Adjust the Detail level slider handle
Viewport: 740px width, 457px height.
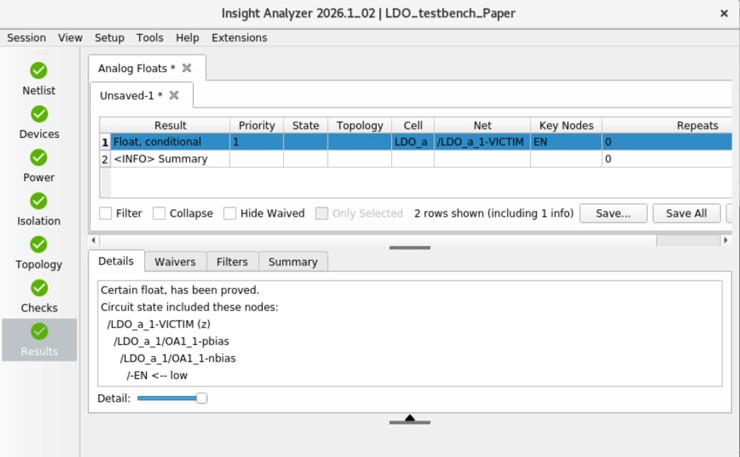(x=202, y=398)
